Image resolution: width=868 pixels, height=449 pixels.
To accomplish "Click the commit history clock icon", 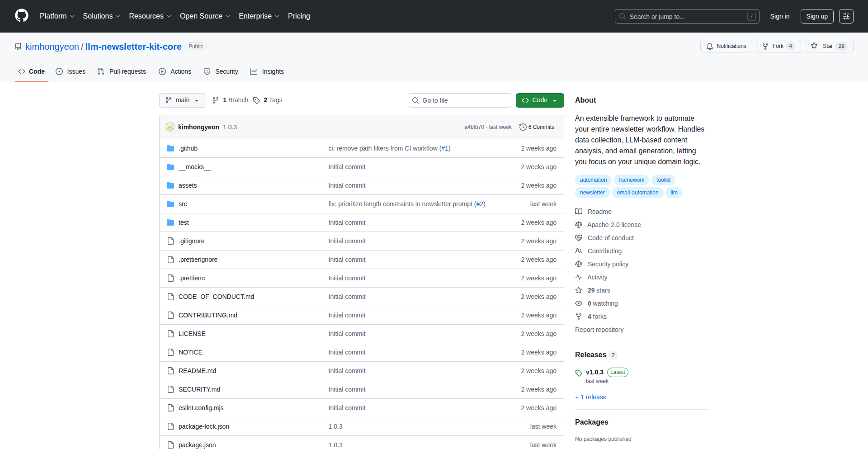I will click(x=523, y=127).
